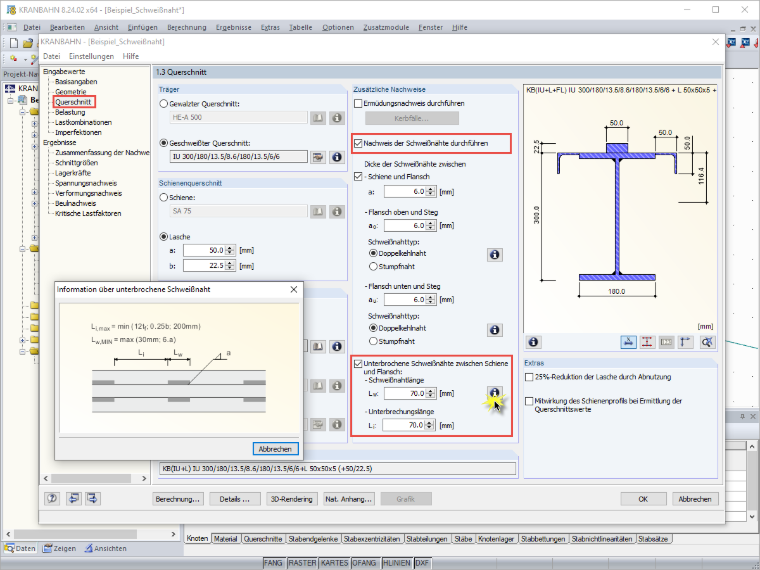This screenshot has width=760, height=570.
Task: Go to next input table arrow icon
Action: (x=93, y=498)
